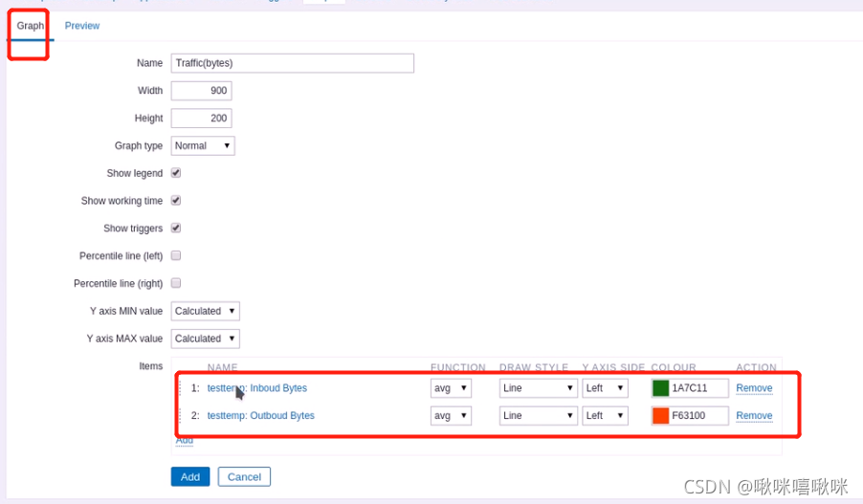863x504 pixels.
Task: Open the testtemp: Inboud Bytes item link
Action: click(257, 388)
